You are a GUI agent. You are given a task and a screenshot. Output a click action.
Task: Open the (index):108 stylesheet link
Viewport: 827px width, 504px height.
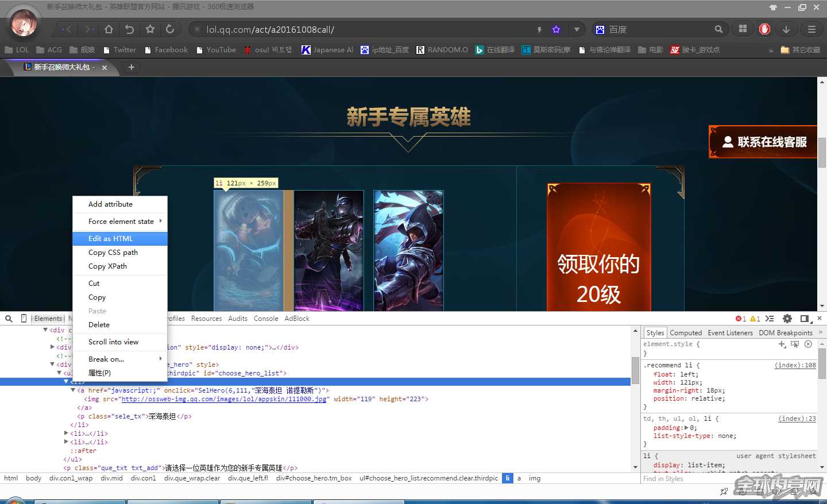click(x=795, y=365)
